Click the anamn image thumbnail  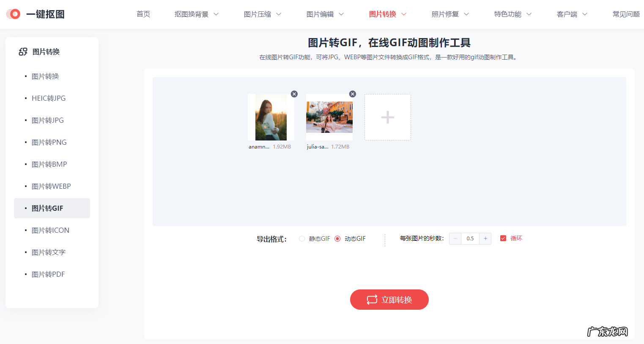click(x=271, y=117)
